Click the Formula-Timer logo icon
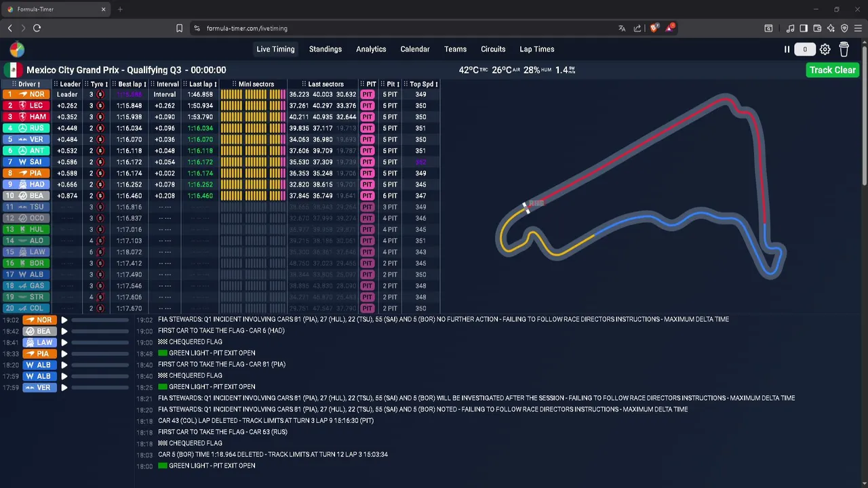Image resolution: width=868 pixels, height=488 pixels. click(x=17, y=49)
